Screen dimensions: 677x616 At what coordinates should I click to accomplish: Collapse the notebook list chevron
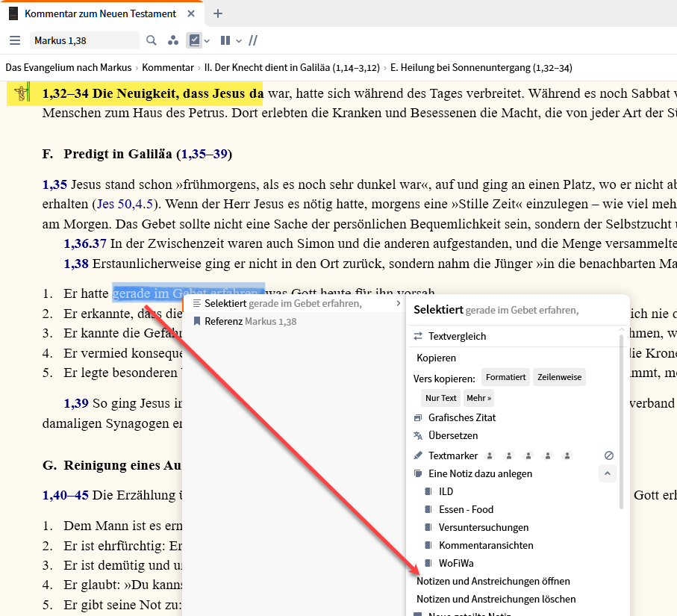click(x=608, y=473)
